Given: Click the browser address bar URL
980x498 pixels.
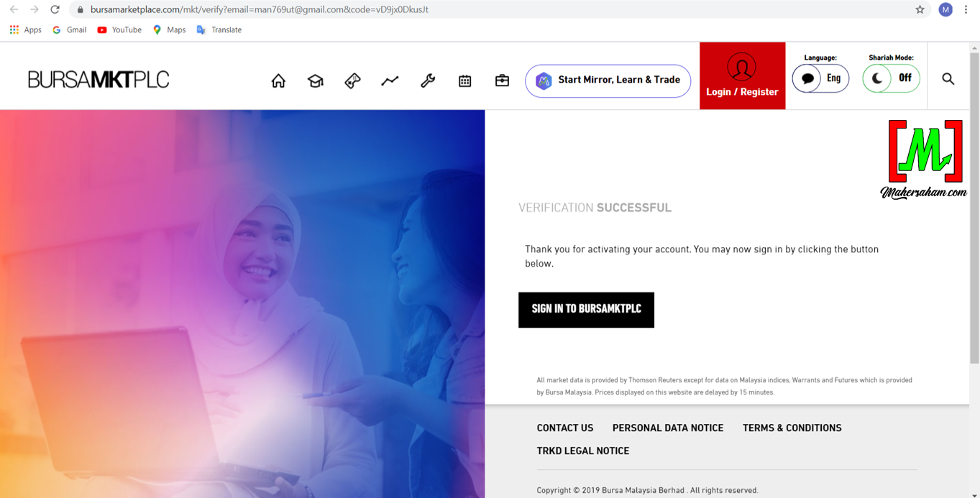Looking at the screenshot, I should [x=431, y=9].
